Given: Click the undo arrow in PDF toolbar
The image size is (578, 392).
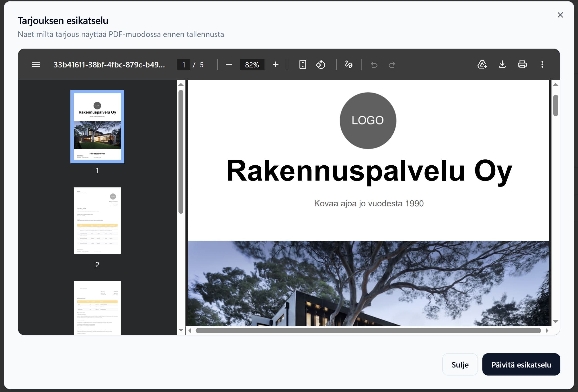Looking at the screenshot, I should (x=374, y=65).
